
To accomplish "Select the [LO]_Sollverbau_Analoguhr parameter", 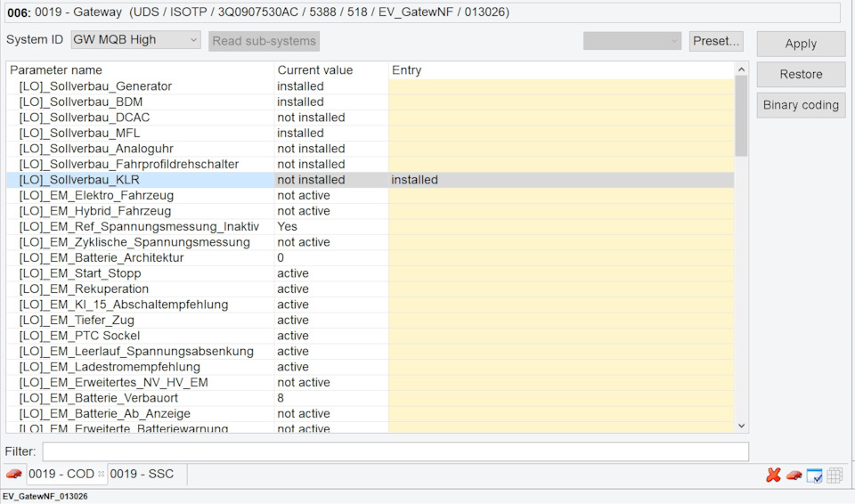I will click(96, 149).
